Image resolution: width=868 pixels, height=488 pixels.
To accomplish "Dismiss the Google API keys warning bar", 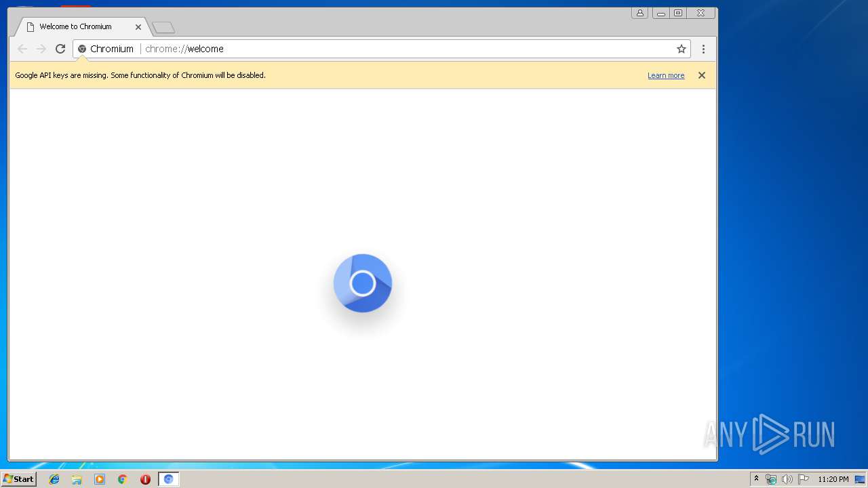I will pos(702,75).
